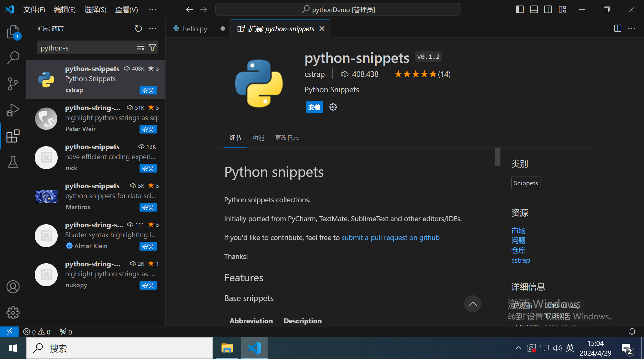This screenshot has height=359, width=644.
Task: Open the Source Control view
Action: coord(13,84)
